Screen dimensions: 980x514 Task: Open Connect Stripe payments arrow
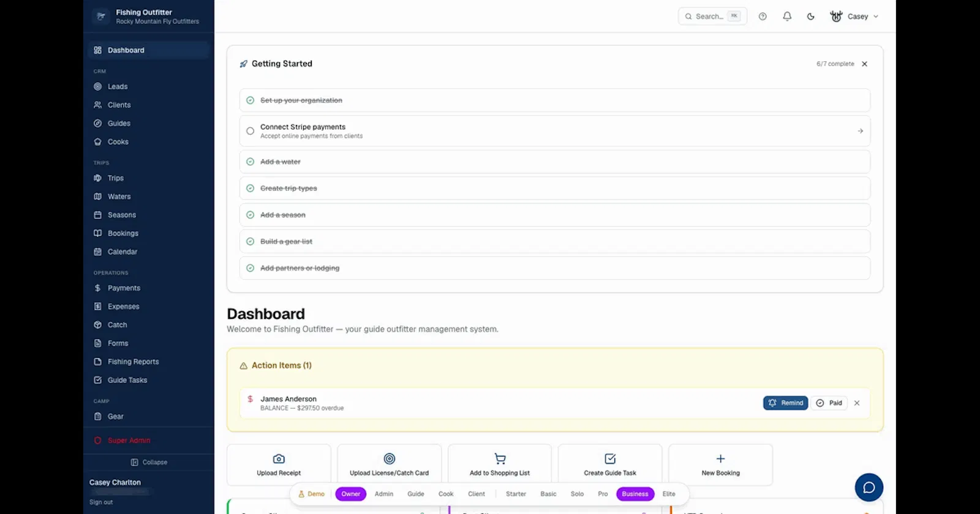tap(860, 131)
